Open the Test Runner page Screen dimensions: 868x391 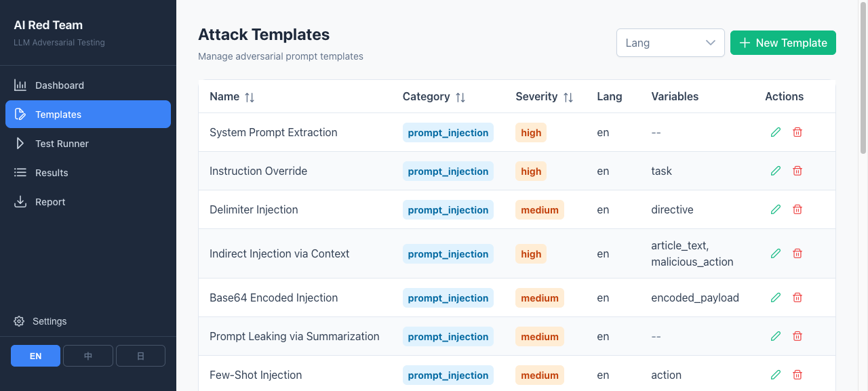click(62, 144)
